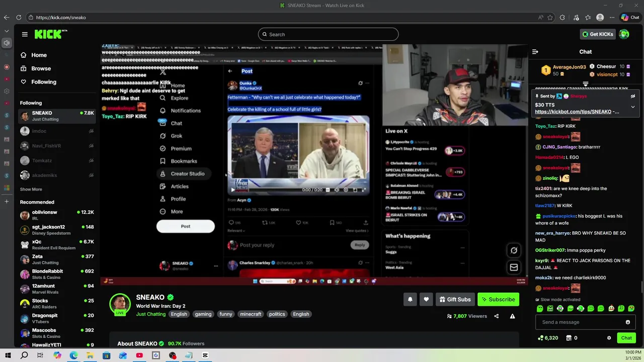Open the user avatar menu
This screenshot has width=644, height=362.
click(624, 34)
